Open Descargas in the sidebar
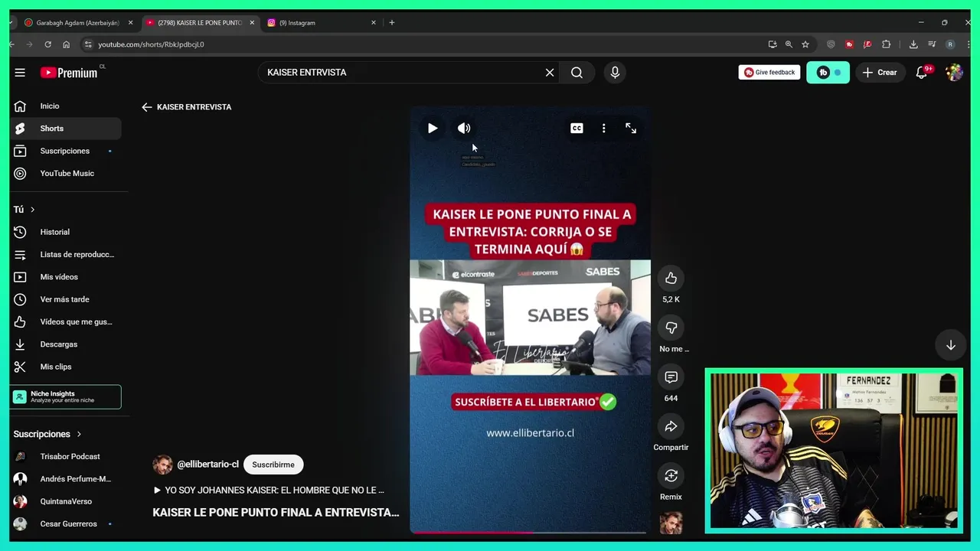980x551 pixels. coord(66,344)
